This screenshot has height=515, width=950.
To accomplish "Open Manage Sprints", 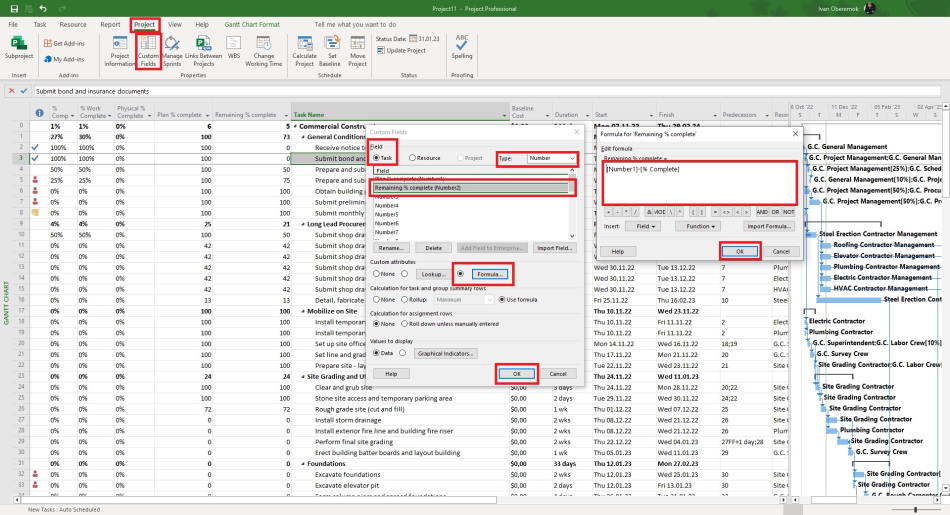I will point(172,51).
